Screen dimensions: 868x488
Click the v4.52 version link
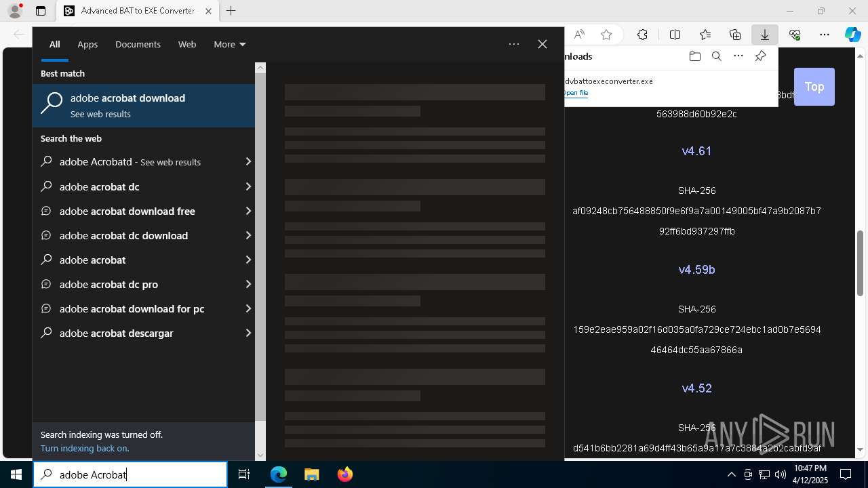click(696, 388)
